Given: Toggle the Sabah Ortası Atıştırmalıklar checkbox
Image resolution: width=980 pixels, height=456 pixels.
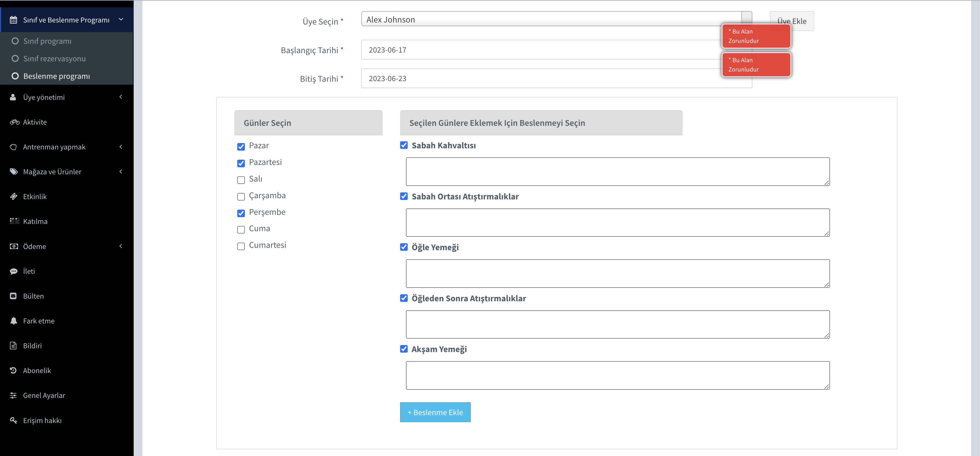Looking at the screenshot, I should 404,196.
